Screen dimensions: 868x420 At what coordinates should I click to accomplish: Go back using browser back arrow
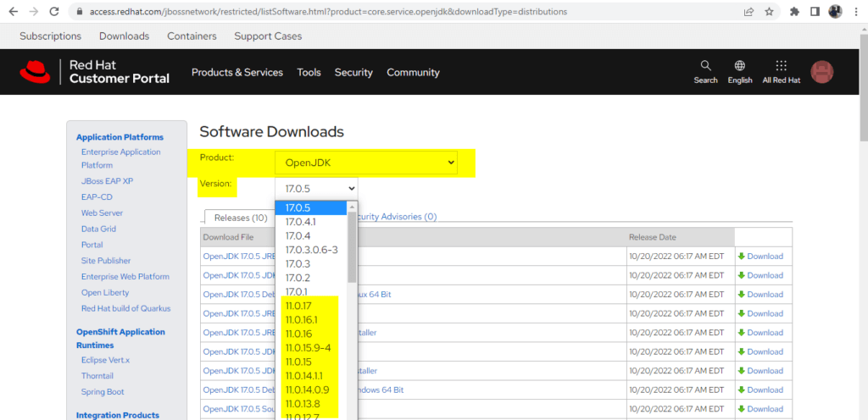click(x=14, y=11)
